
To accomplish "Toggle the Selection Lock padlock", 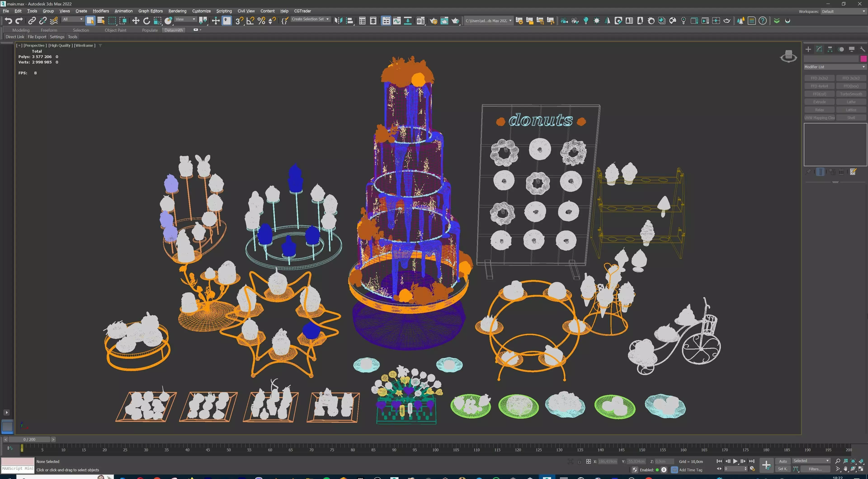I will (579, 461).
